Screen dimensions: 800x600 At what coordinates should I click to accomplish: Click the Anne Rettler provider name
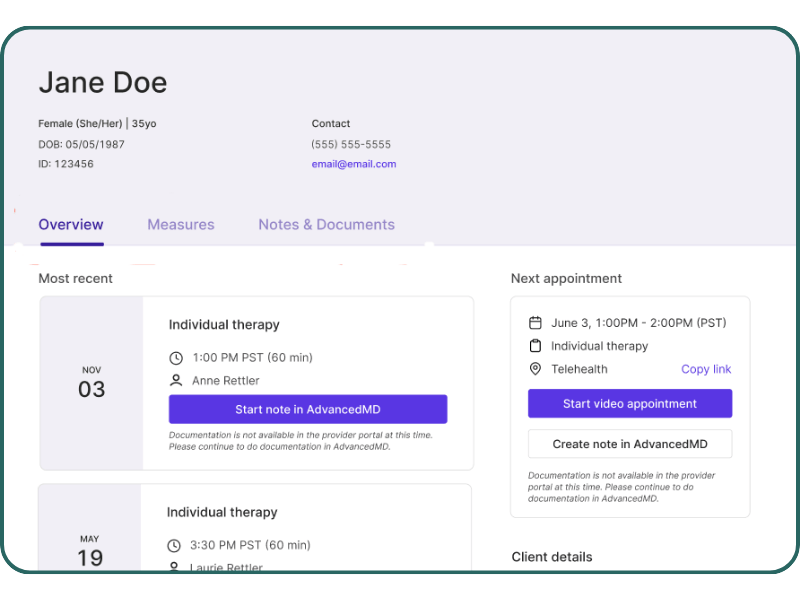(226, 381)
